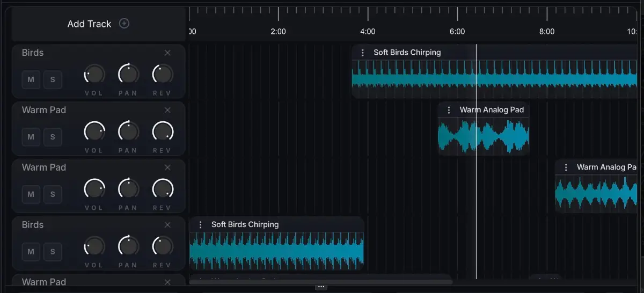Click the 8:00 mark on the time ruler

pyautogui.click(x=547, y=32)
